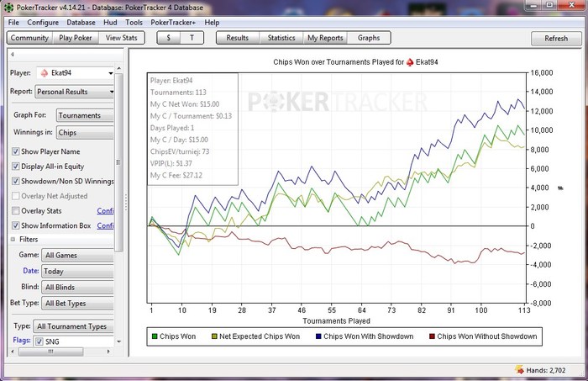Image resolution: width=588 pixels, height=381 pixels.
Task: Open the PokerTracker+ menu
Action: pos(173,23)
